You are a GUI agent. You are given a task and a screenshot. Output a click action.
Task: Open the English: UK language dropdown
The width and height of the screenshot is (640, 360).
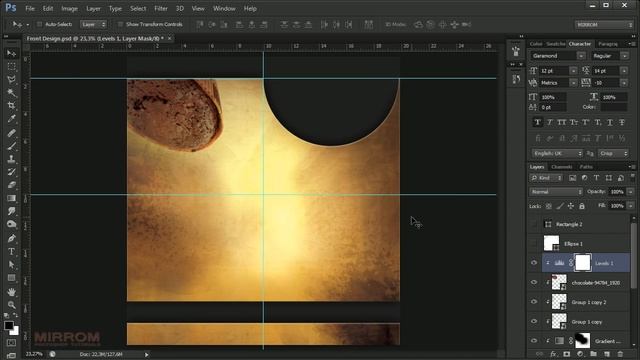(x=557, y=153)
